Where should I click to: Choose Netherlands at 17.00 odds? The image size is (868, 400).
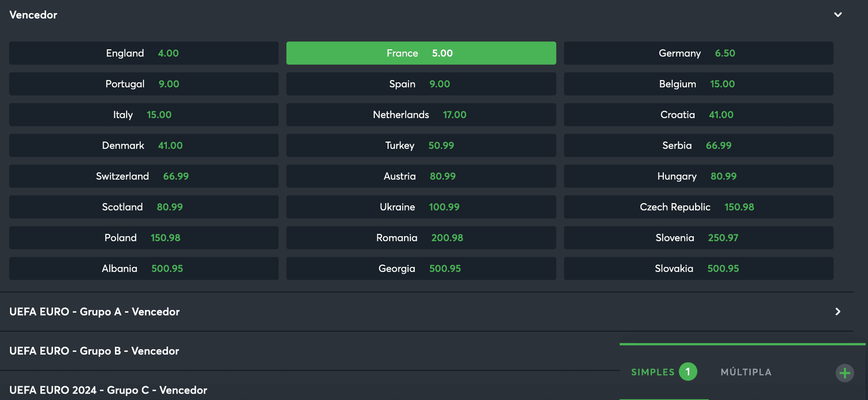tap(421, 114)
